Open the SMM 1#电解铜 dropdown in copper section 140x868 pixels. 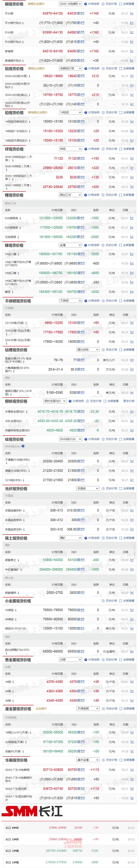(70, 4)
